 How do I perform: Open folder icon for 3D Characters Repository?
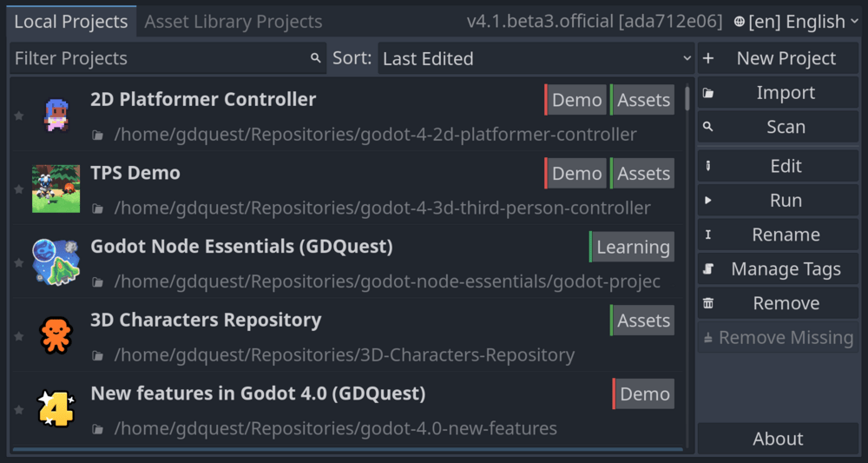click(98, 356)
